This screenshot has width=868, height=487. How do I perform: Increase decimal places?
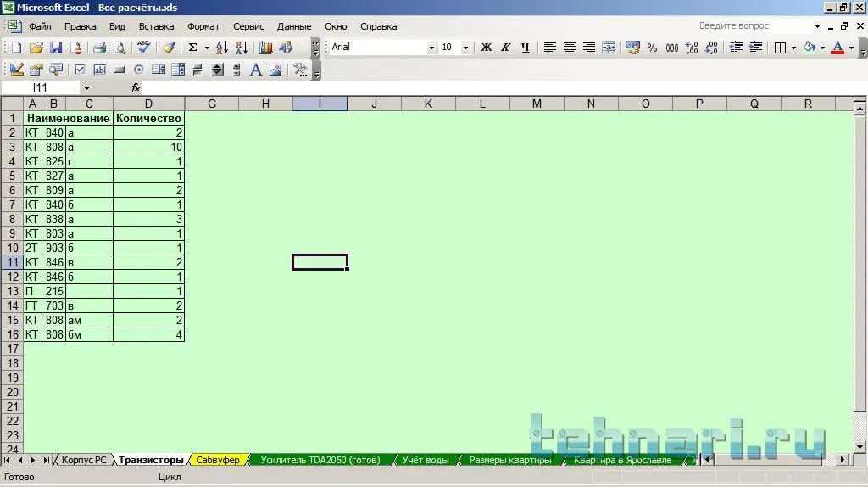pyautogui.click(x=692, y=48)
